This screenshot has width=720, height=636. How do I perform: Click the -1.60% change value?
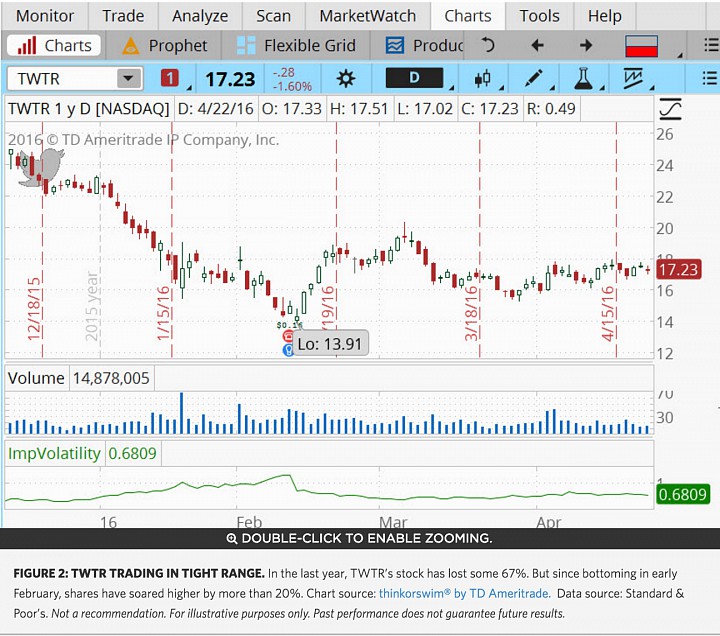[292, 86]
